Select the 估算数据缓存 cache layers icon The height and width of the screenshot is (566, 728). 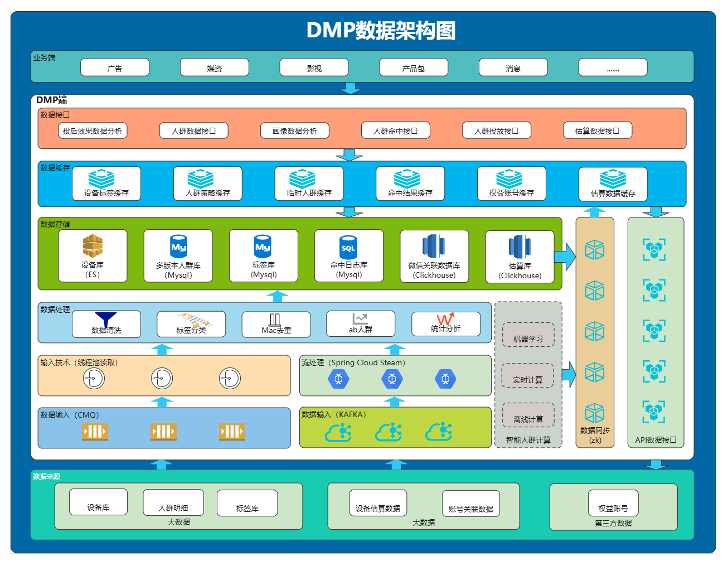(x=613, y=178)
